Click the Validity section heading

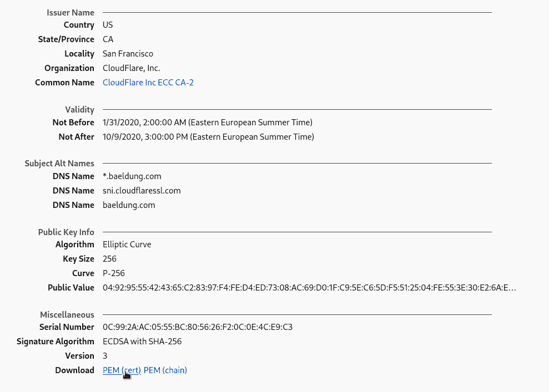80,110
